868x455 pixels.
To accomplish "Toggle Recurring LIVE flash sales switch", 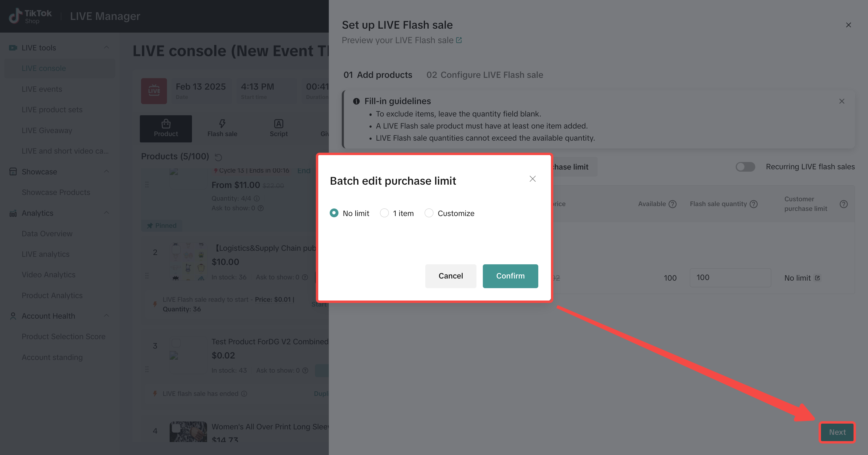I will (x=745, y=167).
